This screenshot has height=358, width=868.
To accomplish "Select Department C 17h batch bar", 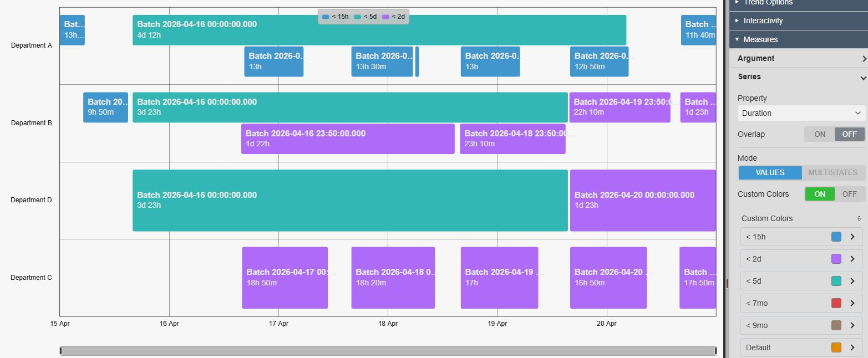I will pyautogui.click(x=499, y=278).
